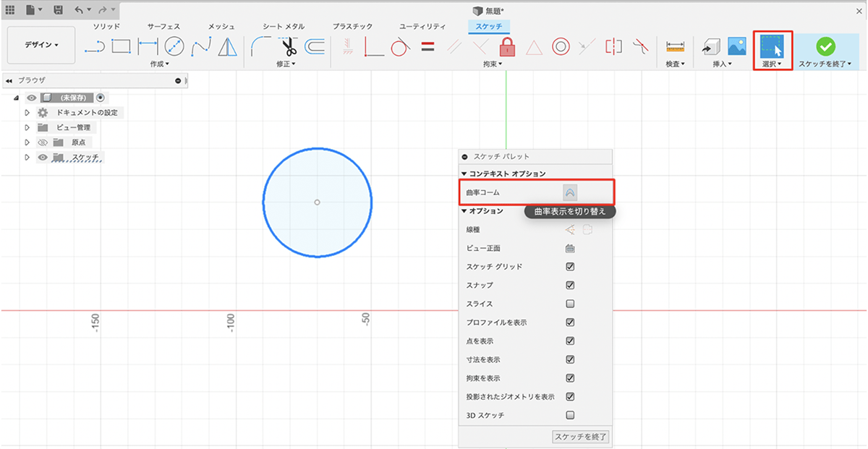This screenshot has height=449, width=868.
Task: Collapse the コンテキスト オプション section
Action: click(464, 174)
